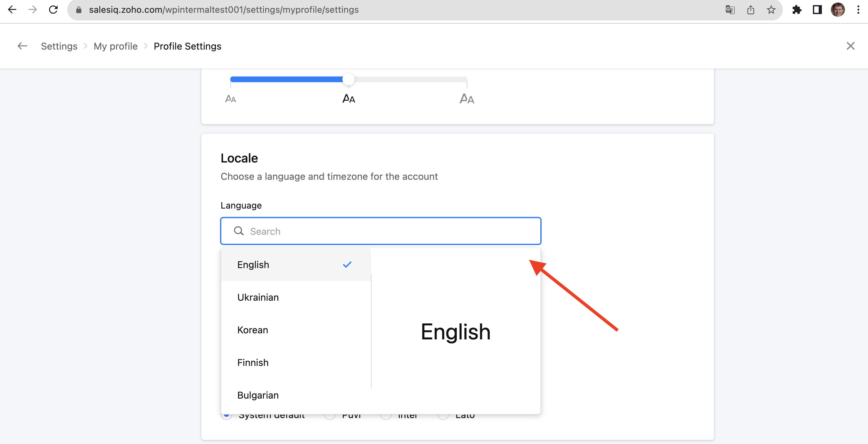Toggle the browser side panel icon
The width and height of the screenshot is (868, 444).
817,9
